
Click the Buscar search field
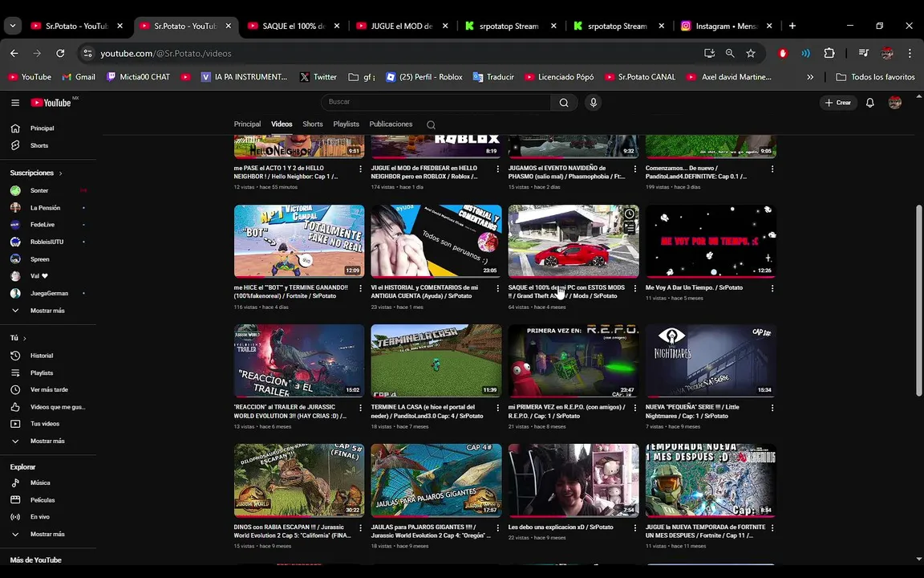click(436, 102)
